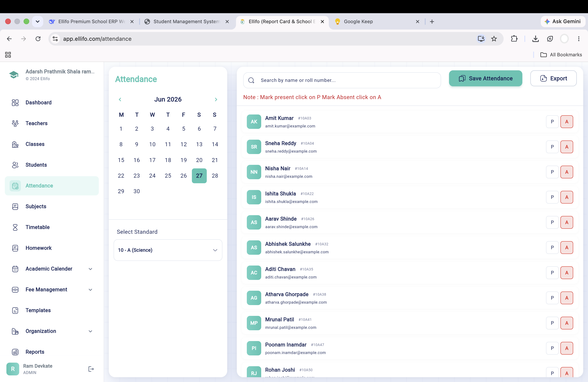
Task: Open the Students sidebar icon
Action: 15,165
